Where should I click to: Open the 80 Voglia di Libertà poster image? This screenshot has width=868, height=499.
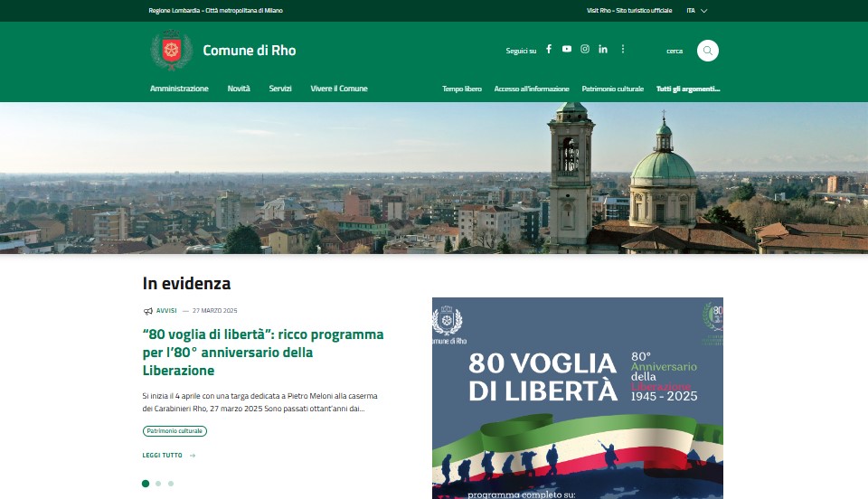tap(577, 398)
